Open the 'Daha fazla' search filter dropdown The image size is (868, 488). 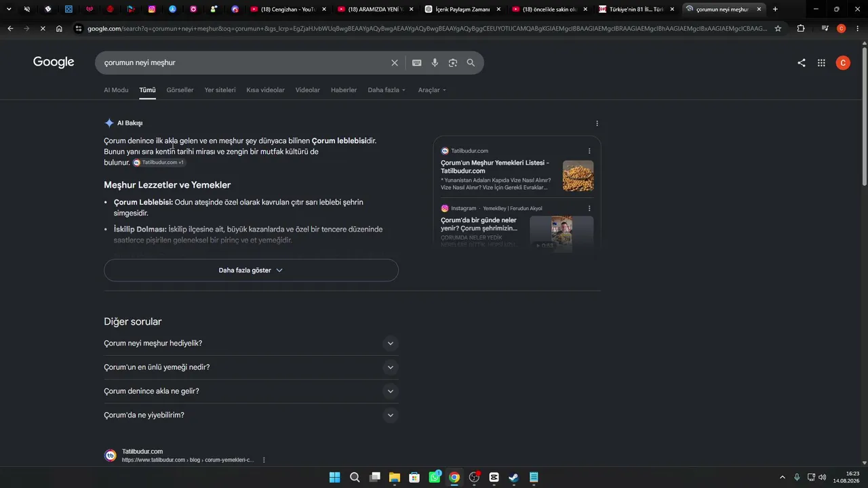pyautogui.click(x=387, y=90)
